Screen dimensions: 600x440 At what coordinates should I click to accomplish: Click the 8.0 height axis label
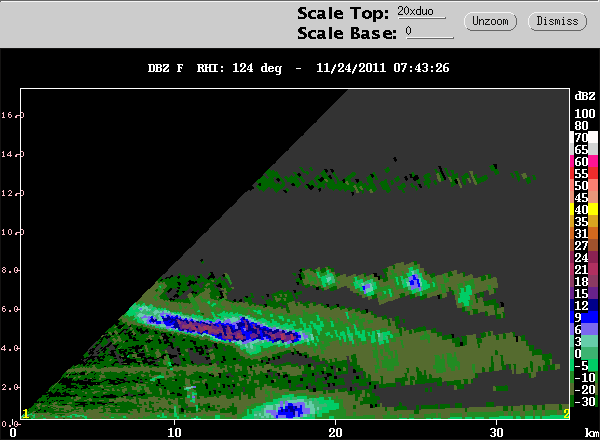[x=11, y=270]
